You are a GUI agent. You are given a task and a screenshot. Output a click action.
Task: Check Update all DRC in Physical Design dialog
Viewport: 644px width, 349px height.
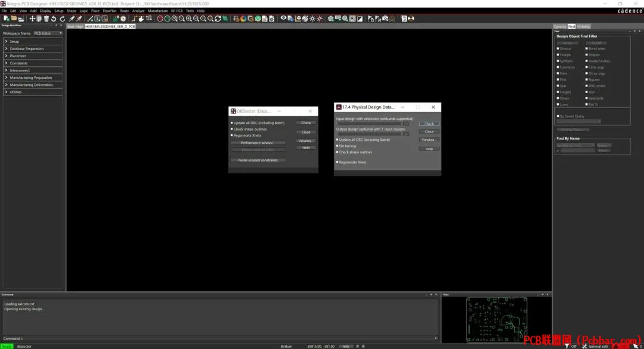[x=337, y=140]
